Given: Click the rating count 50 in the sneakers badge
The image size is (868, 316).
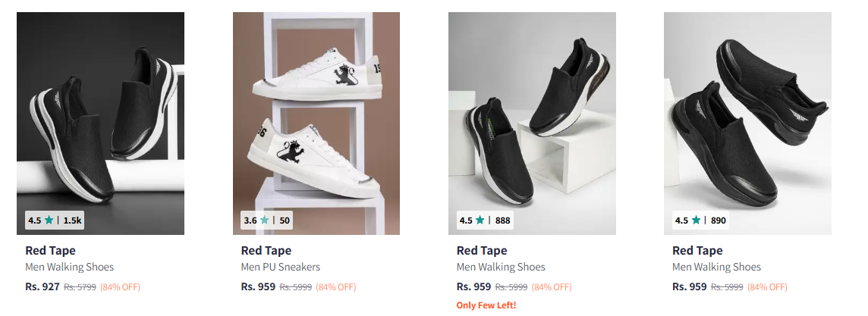Looking at the screenshot, I should pos(285,221).
